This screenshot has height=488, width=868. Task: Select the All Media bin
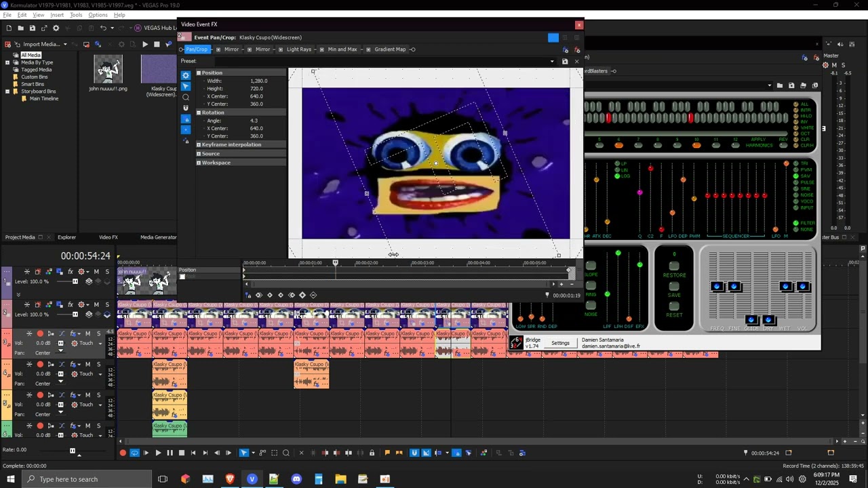[31, 55]
